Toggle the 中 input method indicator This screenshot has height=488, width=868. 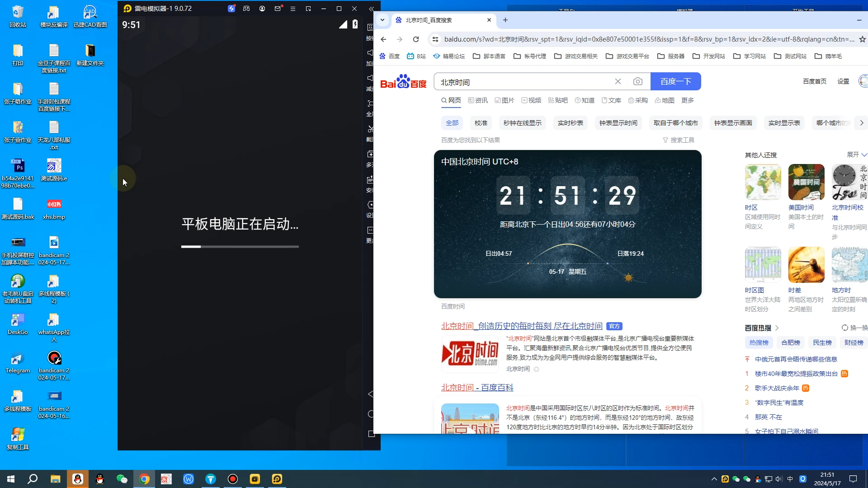tap(790, 479)
